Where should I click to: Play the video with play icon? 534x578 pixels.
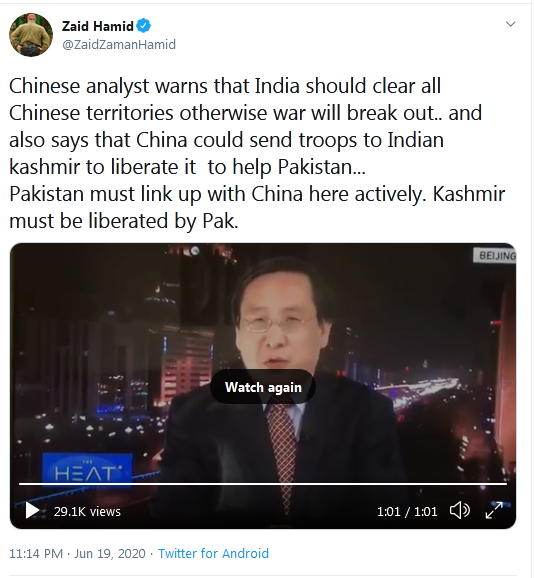click(32, 511)
